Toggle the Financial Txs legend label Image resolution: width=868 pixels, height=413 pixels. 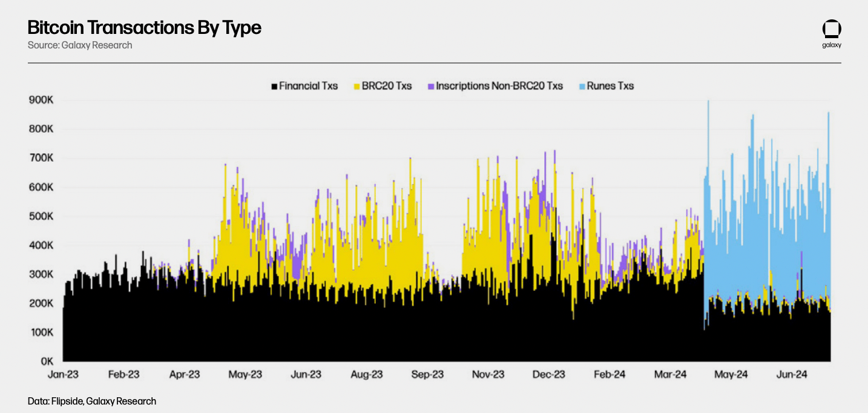tap(309, 86)
